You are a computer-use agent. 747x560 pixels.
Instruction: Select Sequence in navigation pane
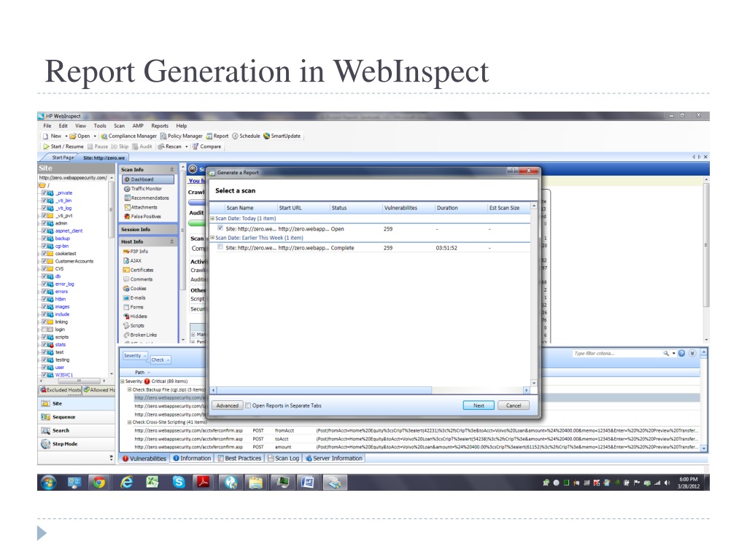(x=76, y=417)
